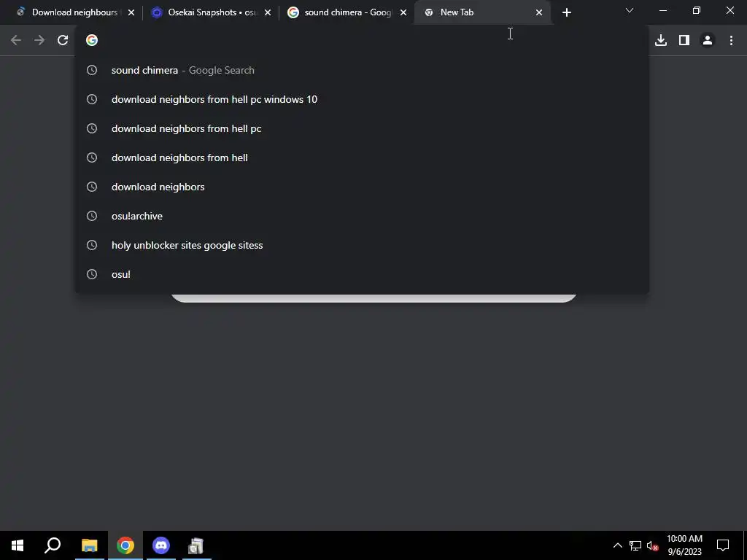Image resolution: width=747 pixels, height=560 pixels.
Task: Open the installer app taskbar icon
Action: (x=196, y=545)
